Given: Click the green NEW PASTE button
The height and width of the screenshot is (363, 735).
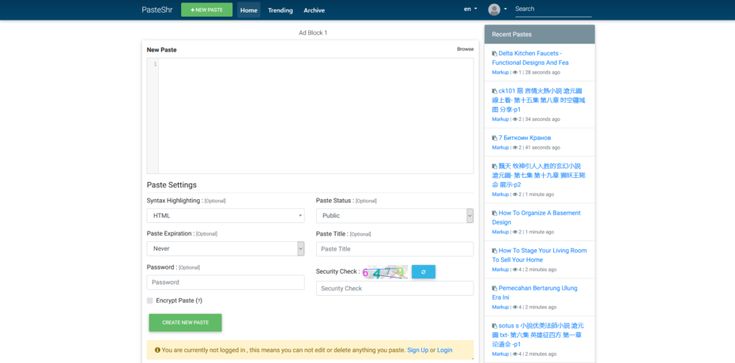Looking at the screenshot, I should 207,10.
